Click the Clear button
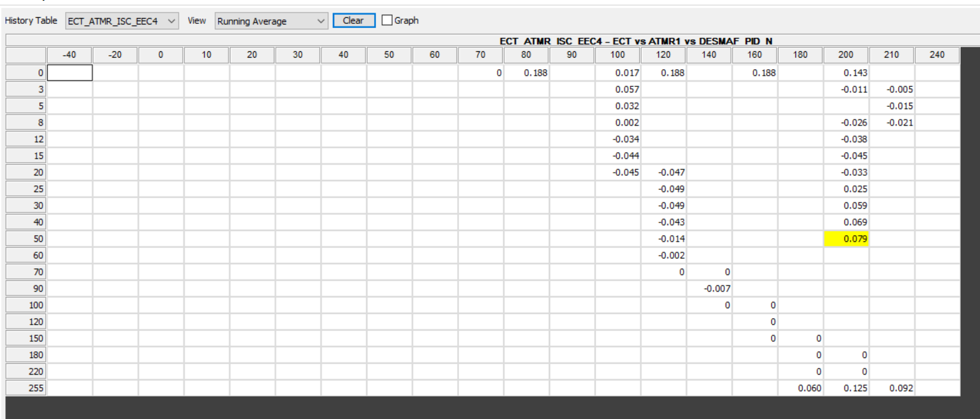 click(x=353, y=21)
